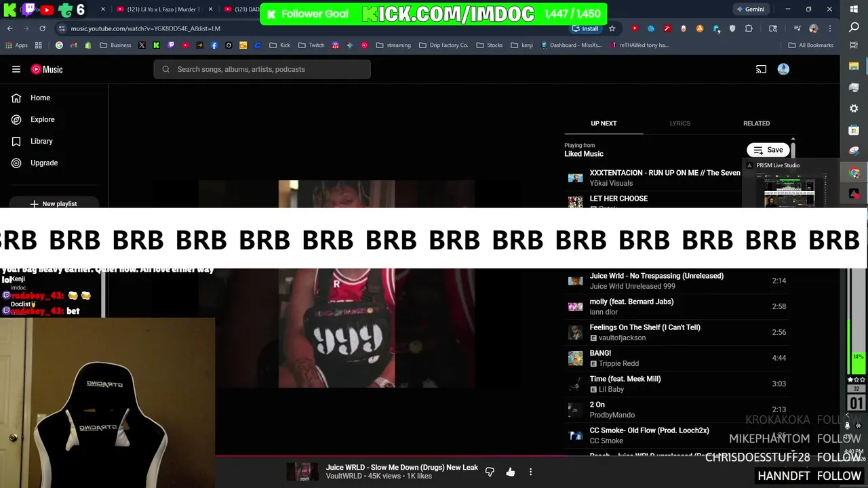
Task: Open the Drip Factory Co. bookmarks folder
Action: (x=443, y=45)
